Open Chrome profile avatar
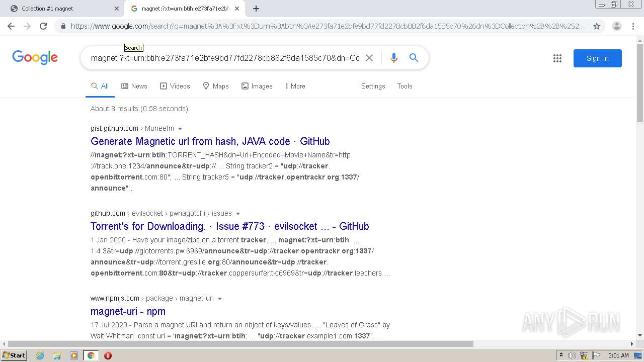The image size is (644, 362). click(x=616, y=26)
